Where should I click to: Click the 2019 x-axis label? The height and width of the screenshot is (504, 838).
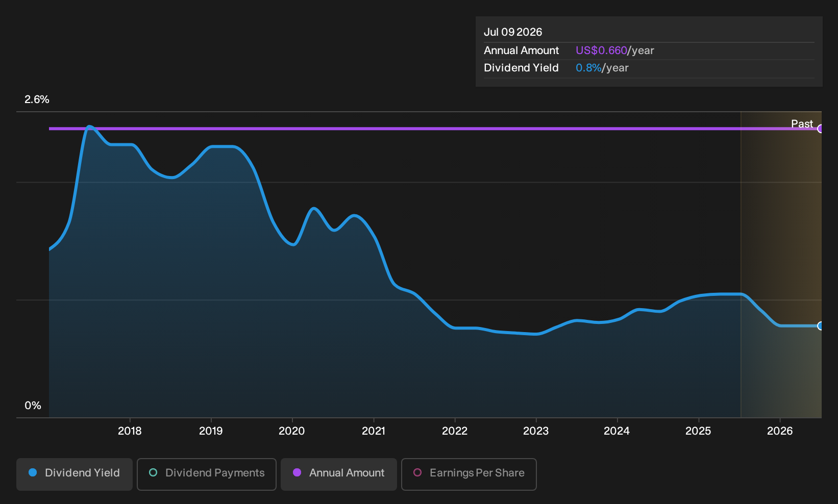211,431
